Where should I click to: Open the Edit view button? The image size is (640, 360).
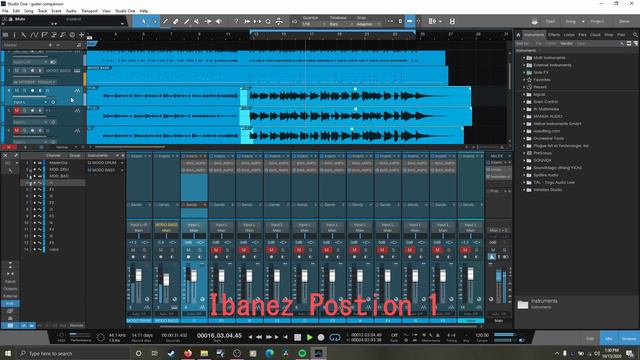click(x=590, y=339)
